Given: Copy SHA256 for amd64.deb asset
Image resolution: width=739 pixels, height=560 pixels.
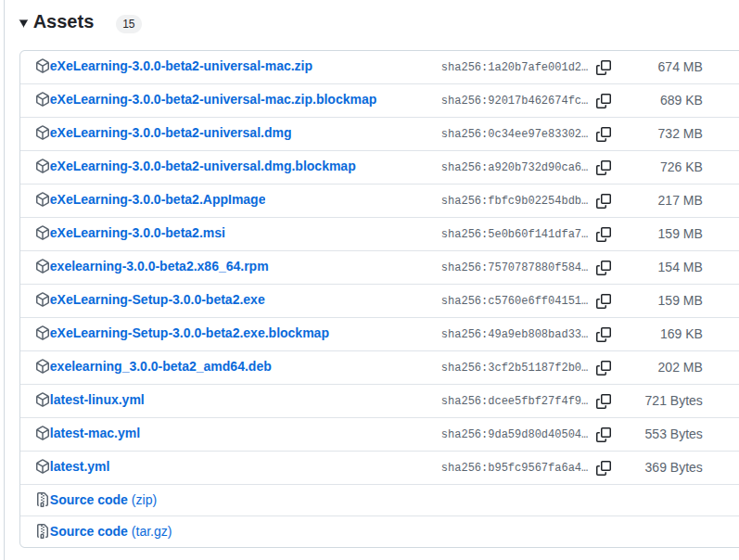Looking at the screenshot, I should point(604,368).
